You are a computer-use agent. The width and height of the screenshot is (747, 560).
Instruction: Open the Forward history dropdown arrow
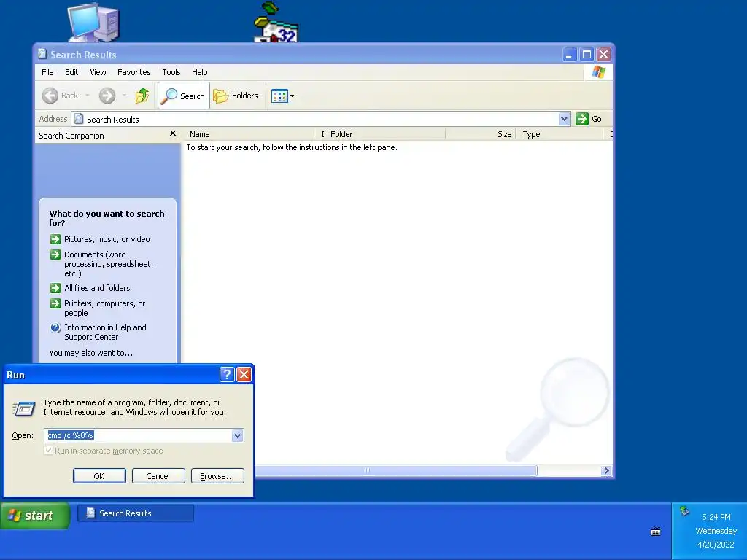pyautogui.click(x=124, y=96)
